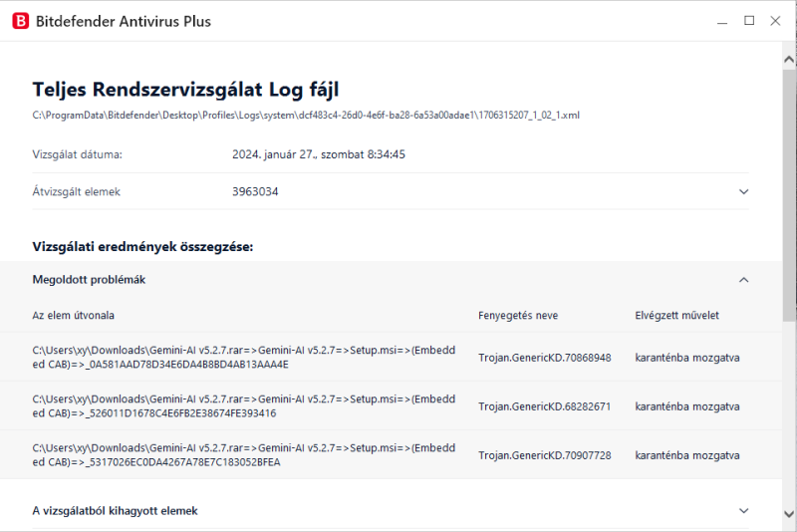Click the Teljes Rendszervizsgálat Log fájl title
Viewport: 797px width, 532px height.
point(185,90)
